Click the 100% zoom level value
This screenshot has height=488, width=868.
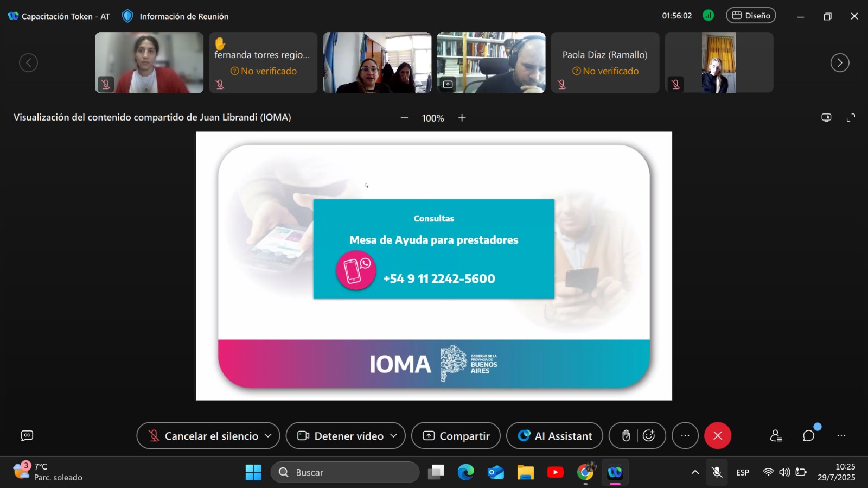point(433,118)
